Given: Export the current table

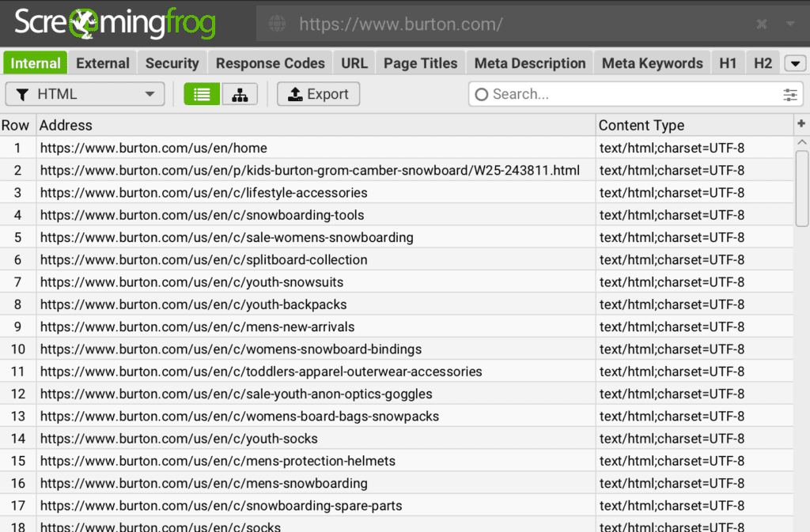Looking at the screenshot, I should coord(318,94).
